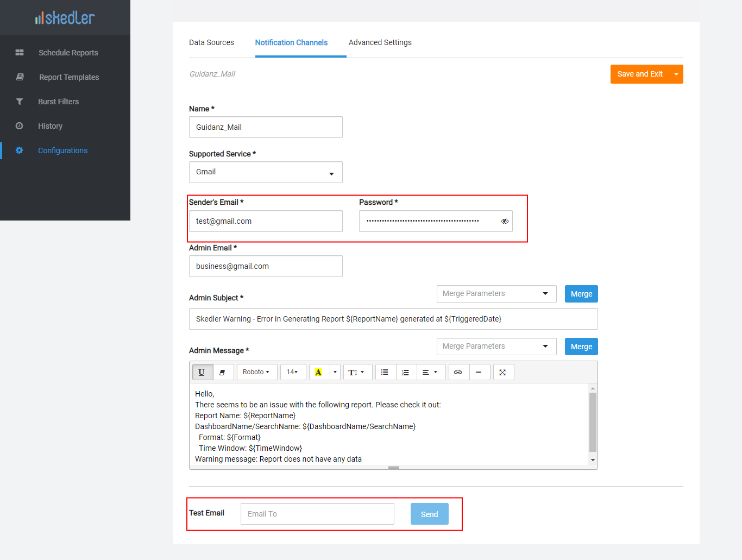Click the Sender's Email field

click(266, 221)
